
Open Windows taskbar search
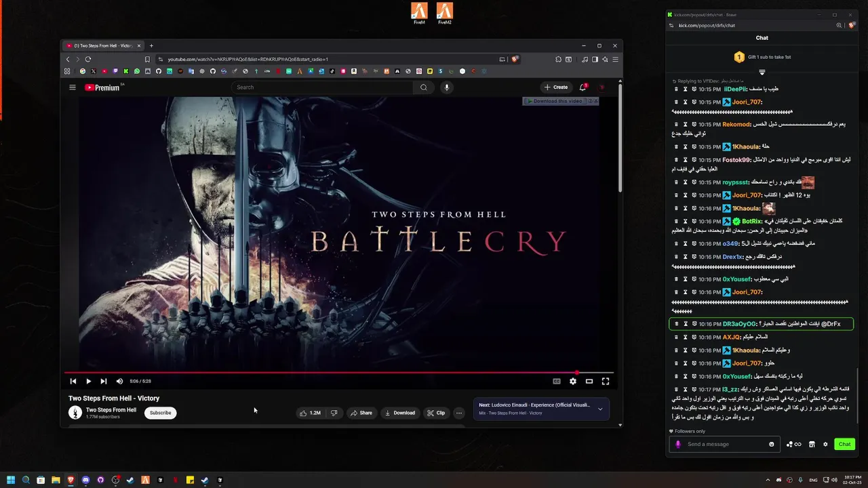click(26, 480)
